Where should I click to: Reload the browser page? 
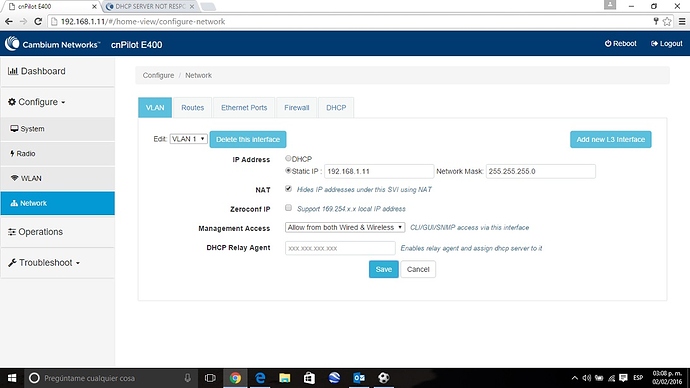[x=38, y=22]
